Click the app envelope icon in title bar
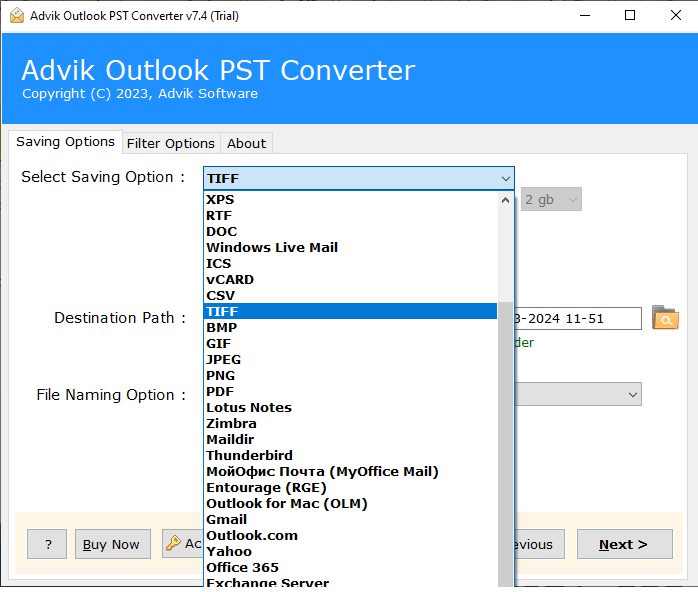698x592 pixels. (17, 16)
